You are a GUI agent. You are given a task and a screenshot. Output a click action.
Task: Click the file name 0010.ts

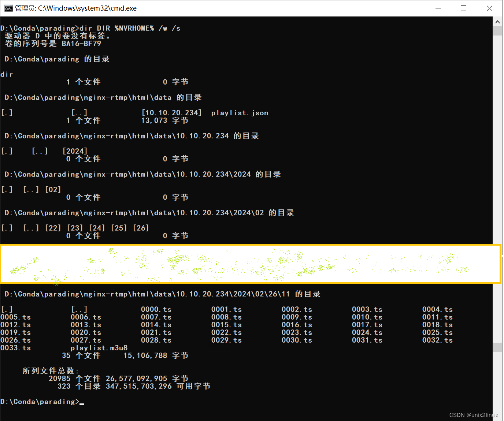coord(367,317)
